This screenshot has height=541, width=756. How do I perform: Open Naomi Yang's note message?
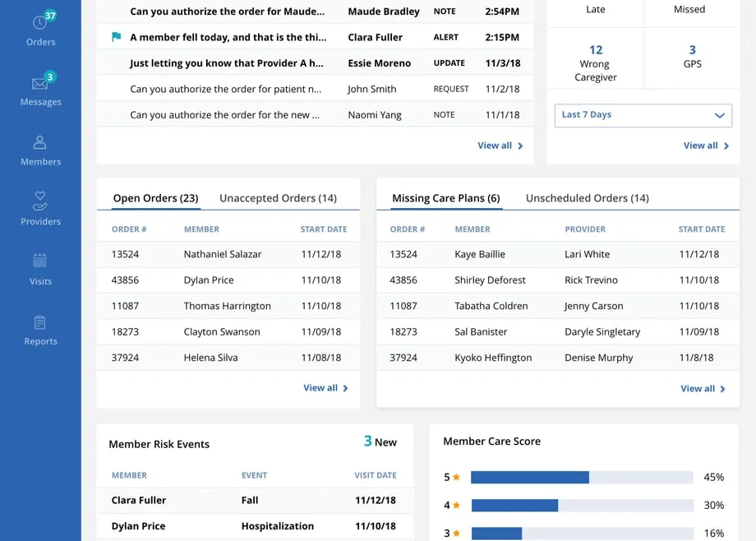316,115
